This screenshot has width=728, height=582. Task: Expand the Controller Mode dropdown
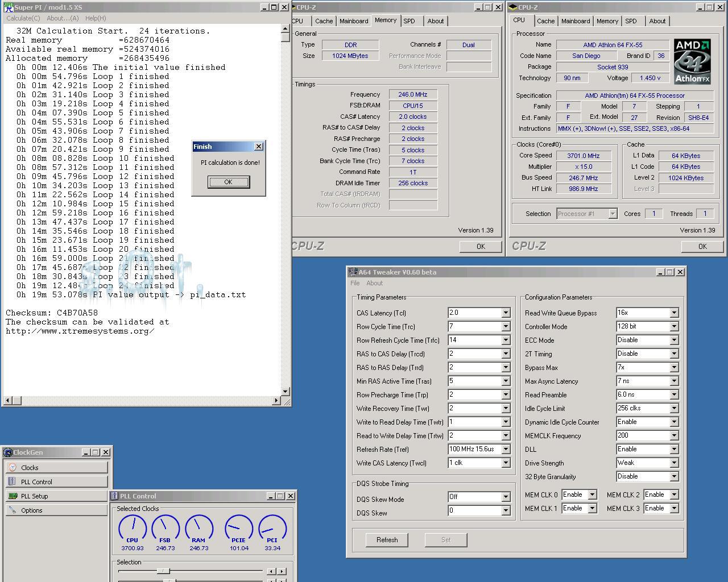tap(674, 326)
